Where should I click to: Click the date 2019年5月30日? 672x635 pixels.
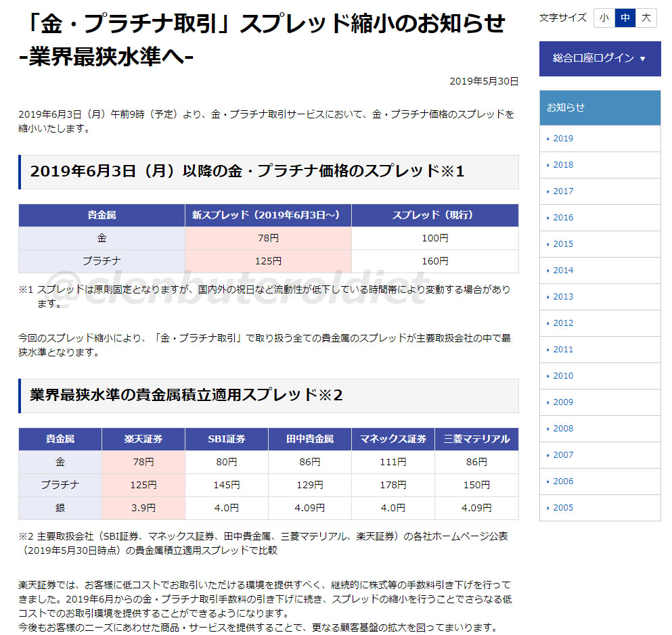tap(484, 81)
